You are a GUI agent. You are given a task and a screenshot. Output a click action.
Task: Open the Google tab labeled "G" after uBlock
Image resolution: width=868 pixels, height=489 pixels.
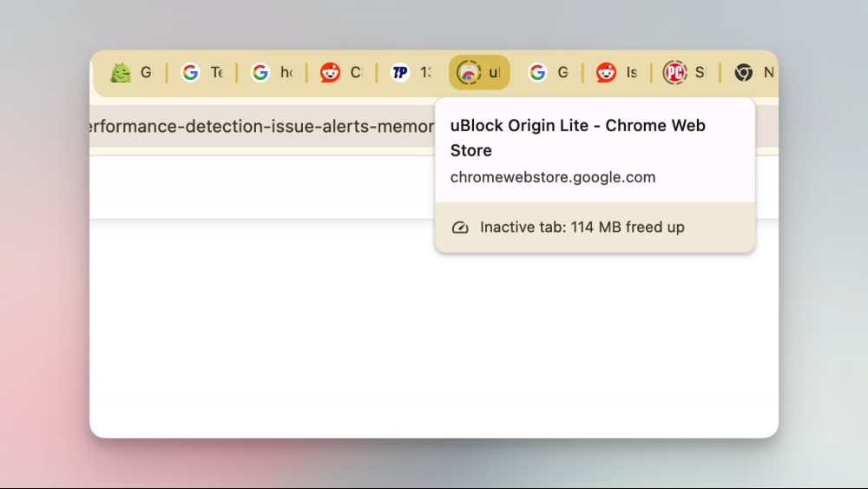549,73
